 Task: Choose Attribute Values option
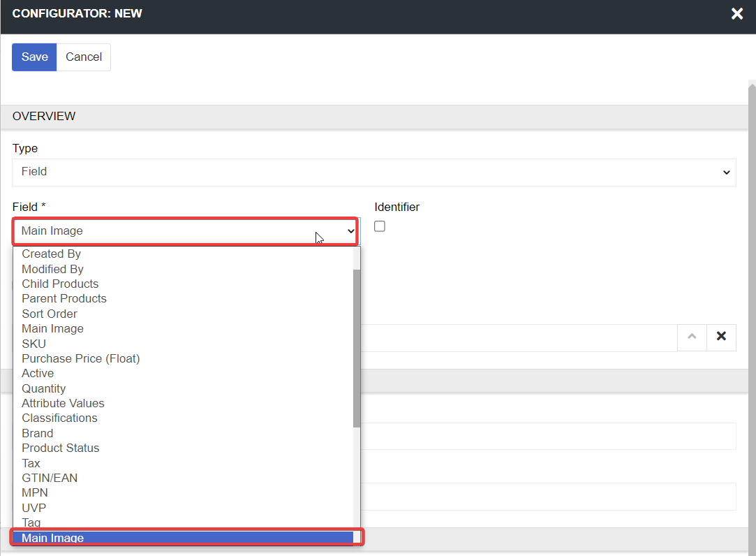click(63, 403)
